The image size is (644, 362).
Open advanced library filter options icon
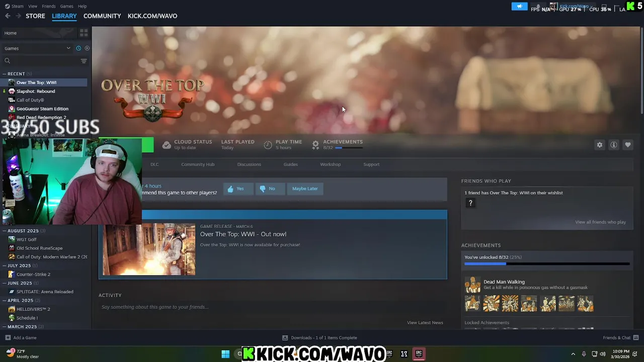84,61
